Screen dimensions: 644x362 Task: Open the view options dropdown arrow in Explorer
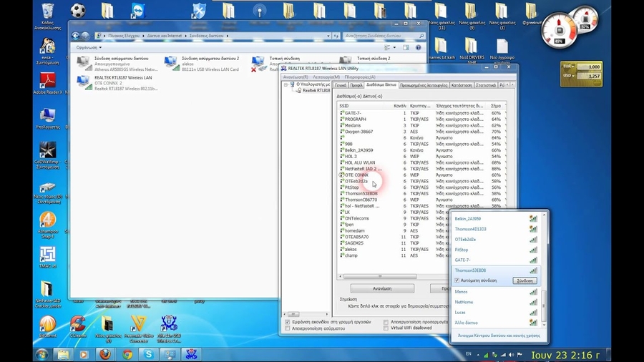(x=394, y=48)
